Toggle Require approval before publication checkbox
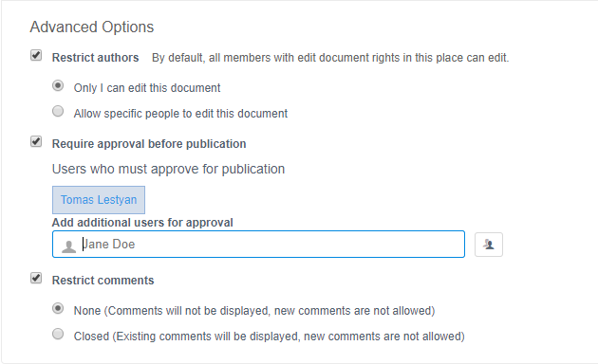Viewport: 598px width, 364px height. (36, 141)
